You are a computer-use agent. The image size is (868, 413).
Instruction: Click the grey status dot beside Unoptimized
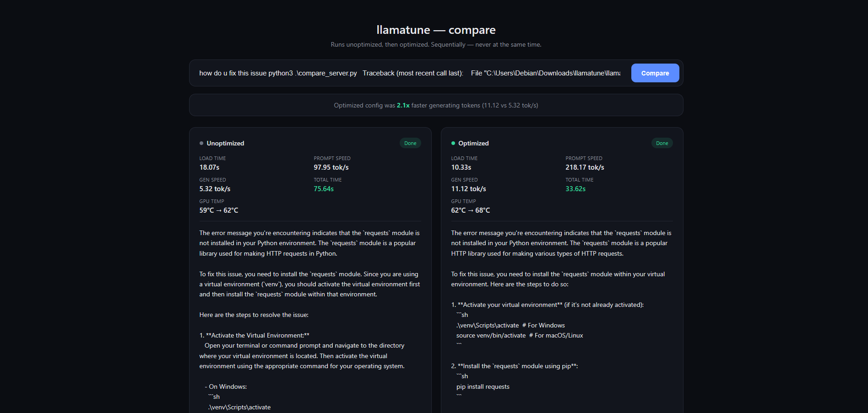[201, 143]
